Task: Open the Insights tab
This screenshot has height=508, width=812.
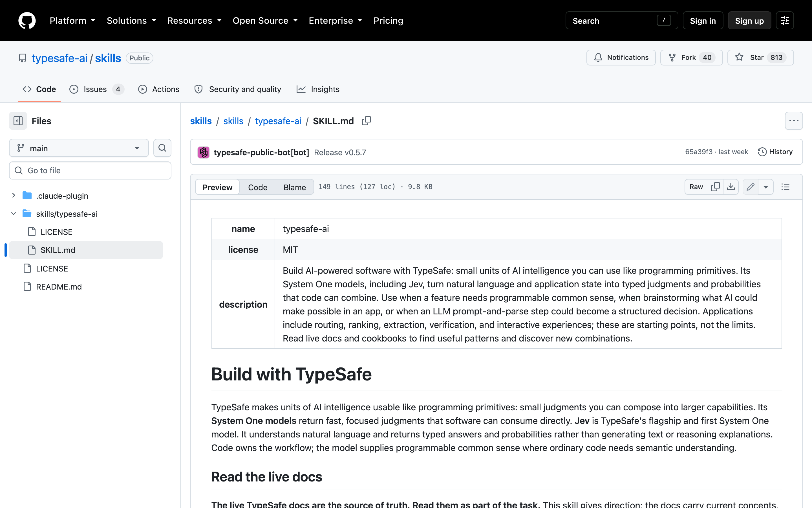Action: 318,89
